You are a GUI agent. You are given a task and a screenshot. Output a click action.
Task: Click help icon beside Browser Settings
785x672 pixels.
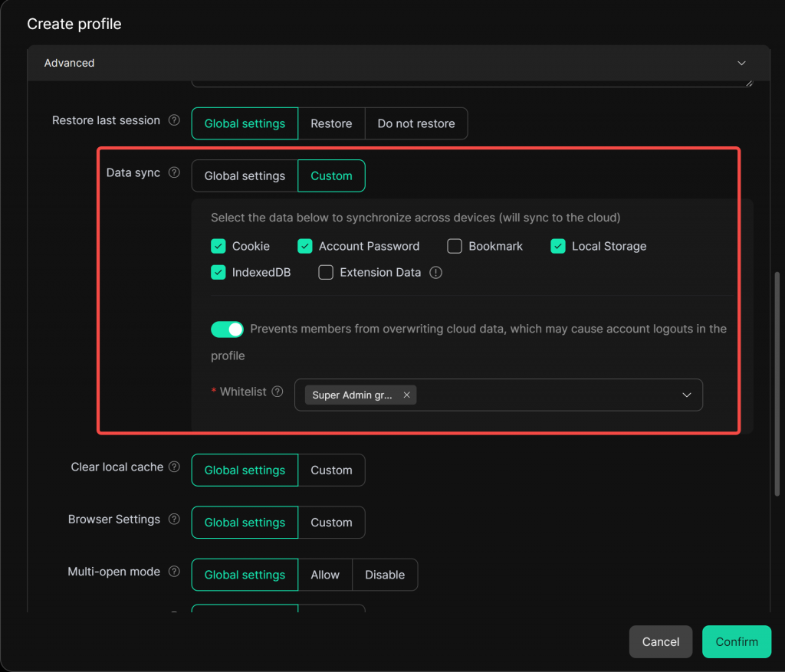174,520
